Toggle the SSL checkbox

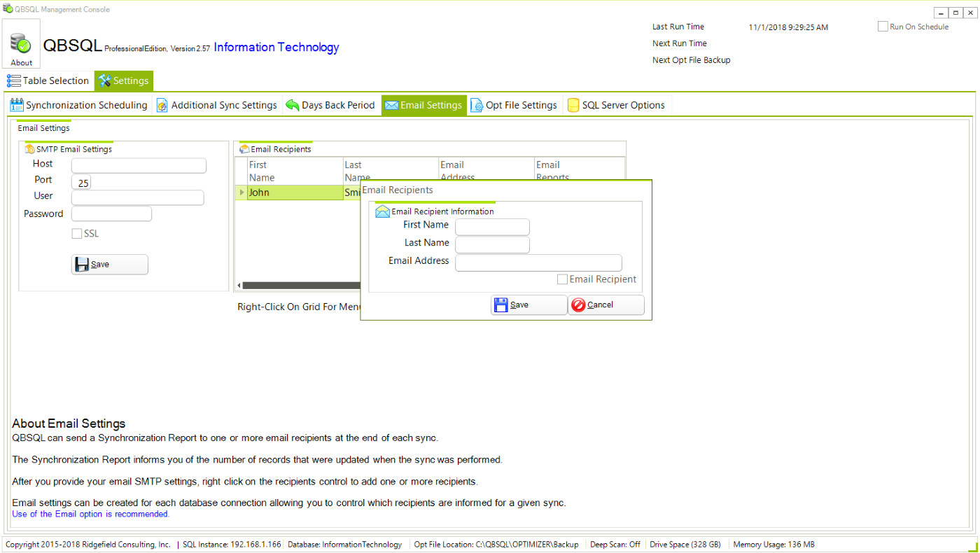coord(77,234)
